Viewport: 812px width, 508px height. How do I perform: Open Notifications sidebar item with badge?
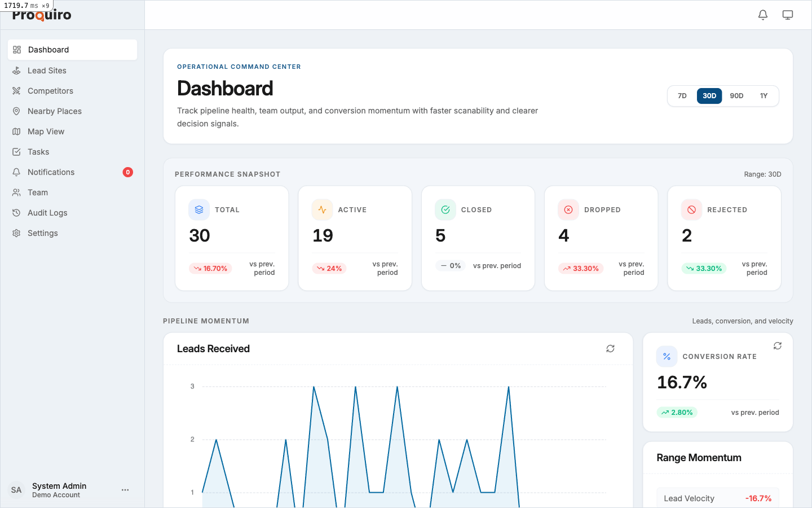[x=72, y=172]
